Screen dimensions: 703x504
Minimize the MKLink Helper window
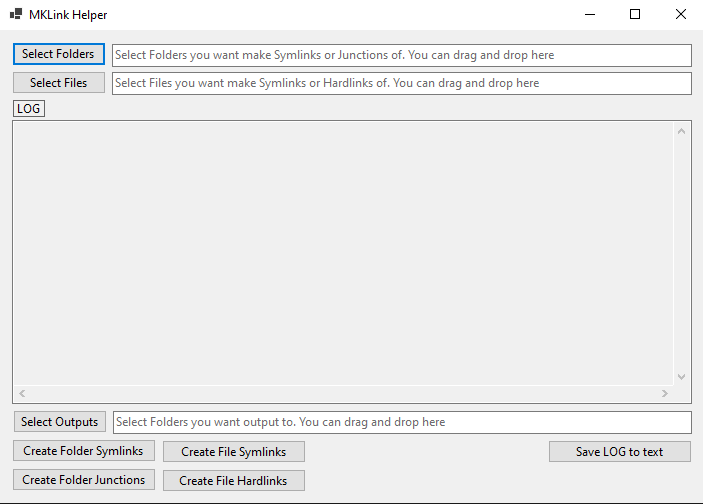(x=590, y=14)
